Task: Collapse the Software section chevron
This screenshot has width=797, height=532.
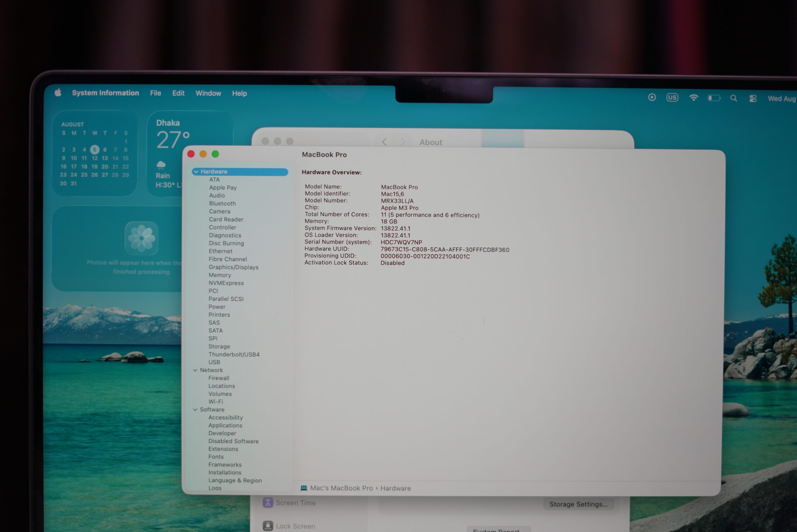Action: pyautogui.click(x=195, y=409)
